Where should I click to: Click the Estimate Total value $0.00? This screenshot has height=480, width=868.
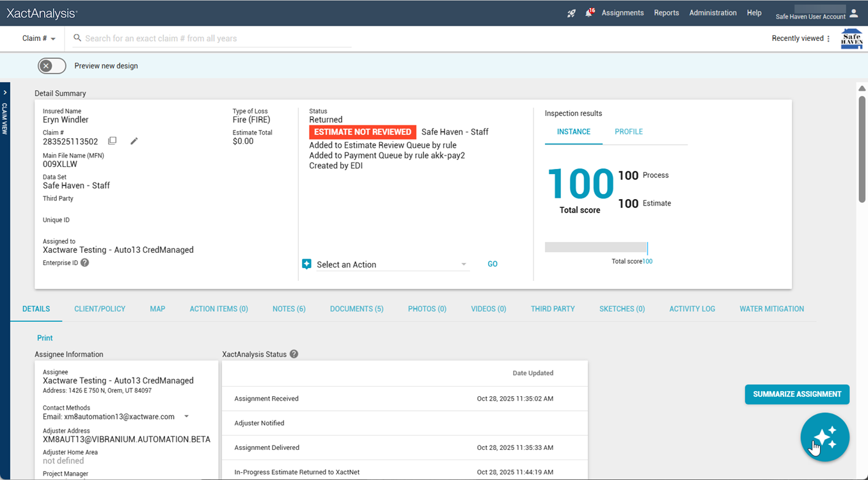pyautogui.click(x=243, y=141)
